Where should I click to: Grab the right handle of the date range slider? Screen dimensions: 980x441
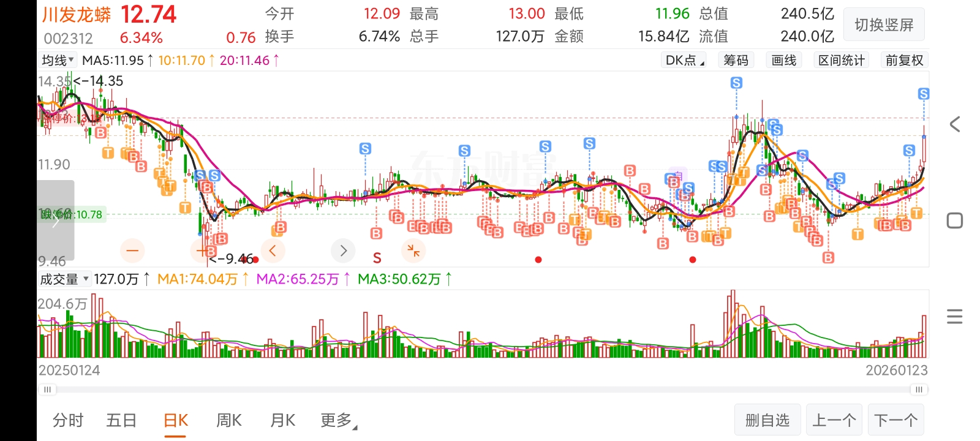coord(918,390)
